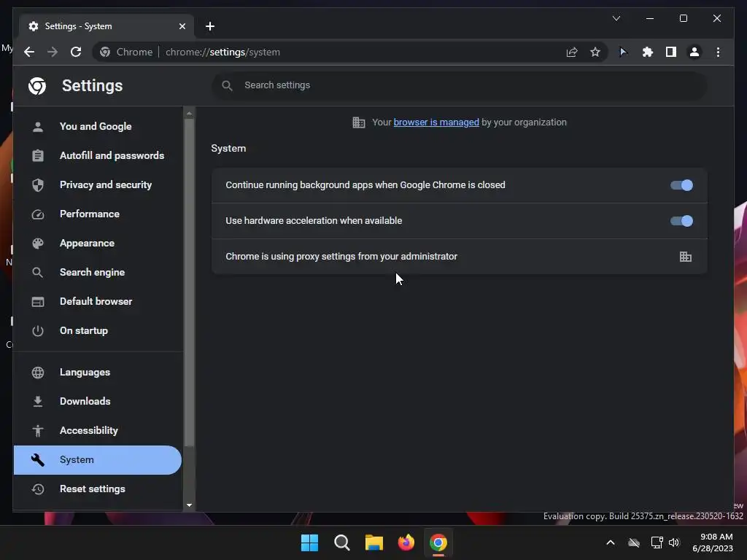Select the Settings - System tab

[x=107, y=26]
